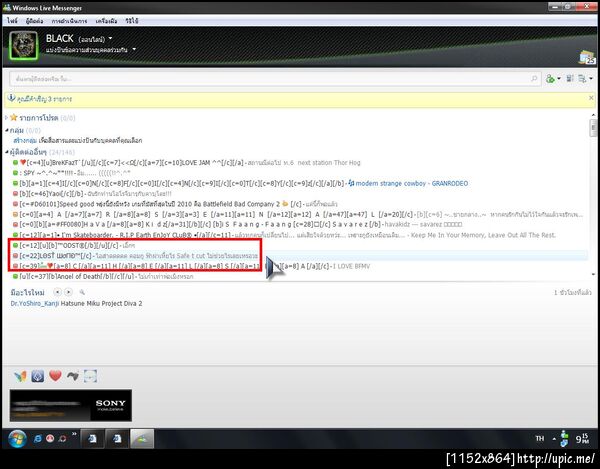Viewport: 600px width, 469px height.
Task: Open the Tools (เครื่องมือ) menu
Action: (106, 21)
